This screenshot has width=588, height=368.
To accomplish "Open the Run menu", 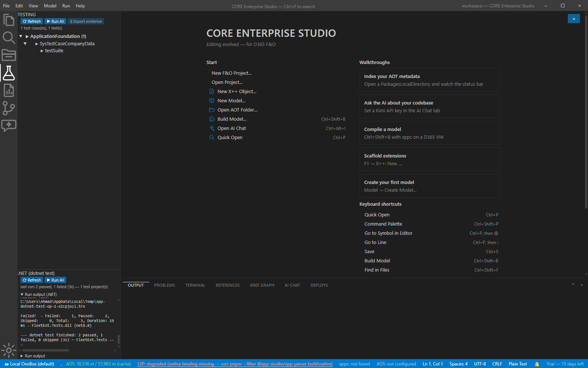I will (66, 6).
